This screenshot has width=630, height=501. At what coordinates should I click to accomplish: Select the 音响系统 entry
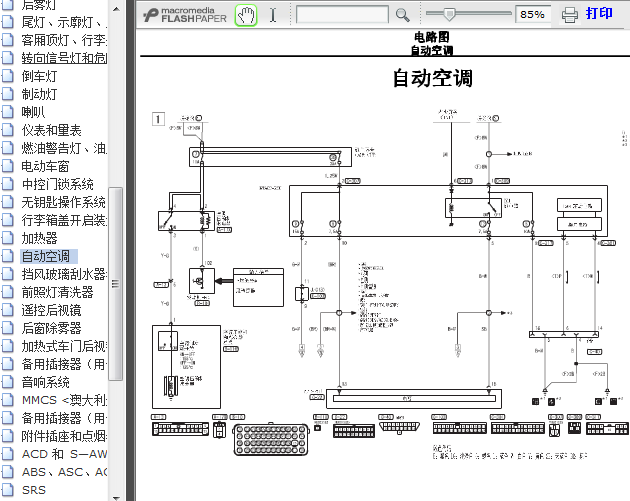pos(45,382)
